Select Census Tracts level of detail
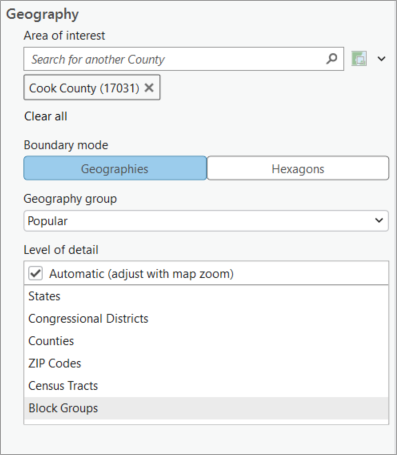This screenshot has width=397, height=455. click(x=206, y=385)
